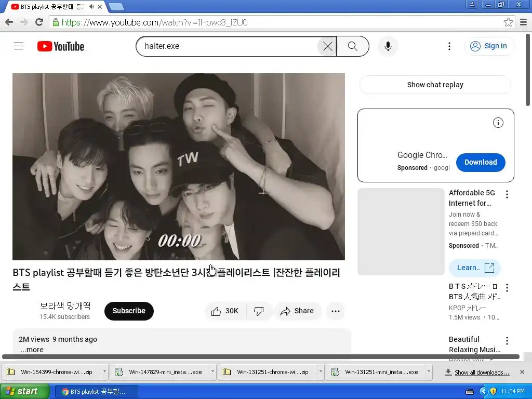
Task: Click the page vertical scrollbar thumb
Action: [x=528, y=70]
